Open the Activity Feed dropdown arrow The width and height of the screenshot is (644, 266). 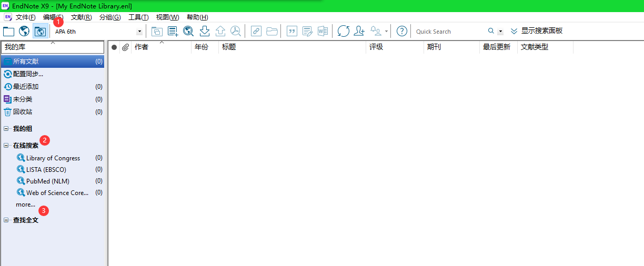386,31
